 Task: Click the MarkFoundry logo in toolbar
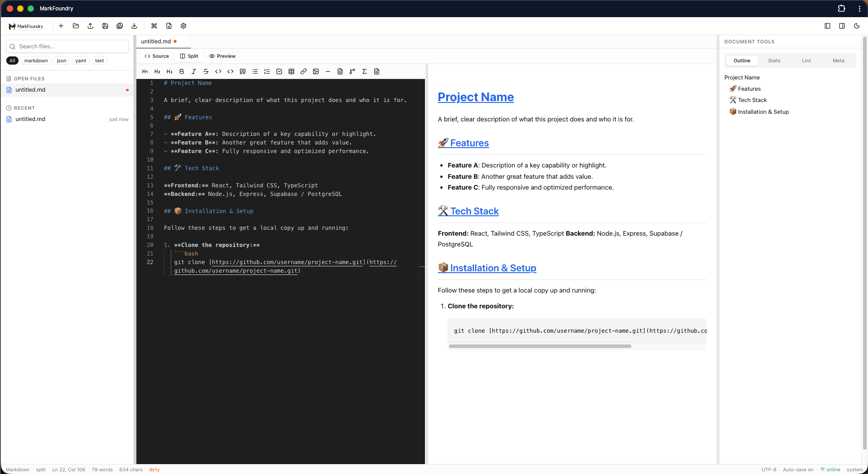pos(26,26)
